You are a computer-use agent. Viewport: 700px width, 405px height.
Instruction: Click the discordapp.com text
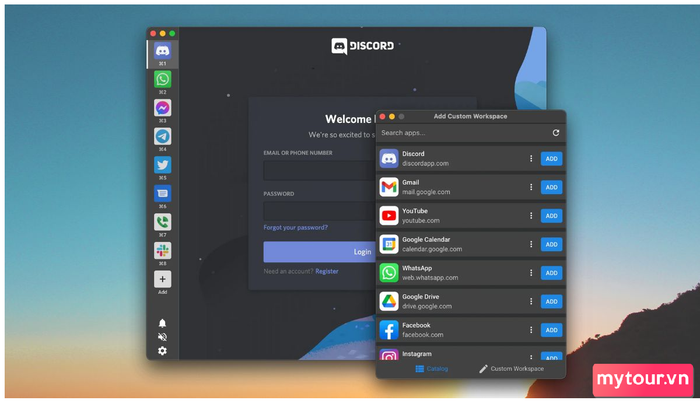425,163
